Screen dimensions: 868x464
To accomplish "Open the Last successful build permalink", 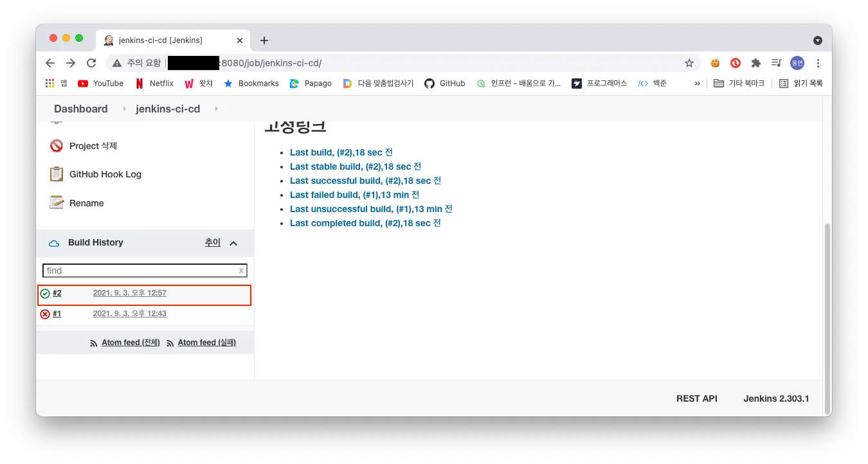I will 365,181.
